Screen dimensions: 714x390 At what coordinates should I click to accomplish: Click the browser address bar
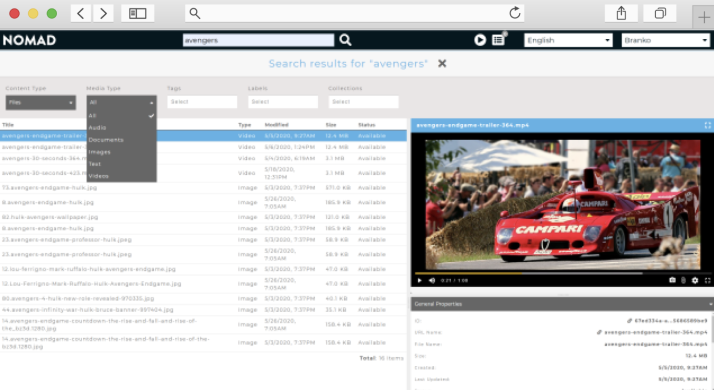pyautogui.click(x=354, y=13)
